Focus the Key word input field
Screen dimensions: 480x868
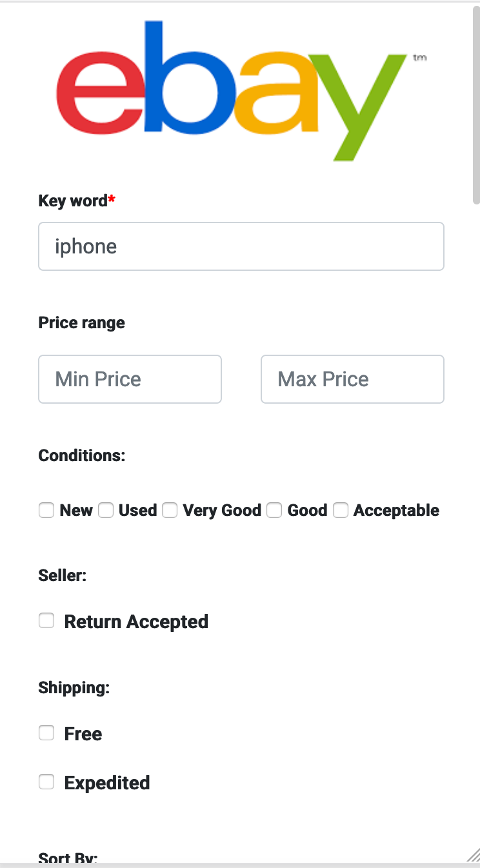tap(241, 246)
